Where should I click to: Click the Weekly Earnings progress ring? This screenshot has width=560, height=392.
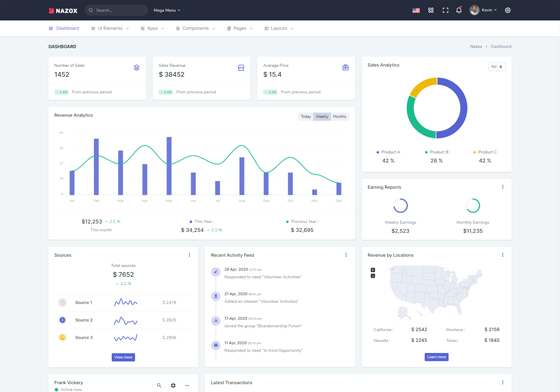[x=400, y=206]
